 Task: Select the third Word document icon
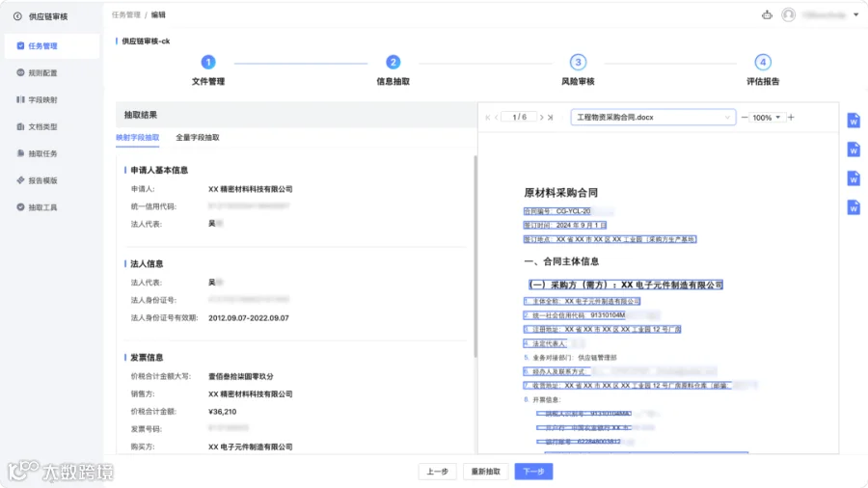854,178
